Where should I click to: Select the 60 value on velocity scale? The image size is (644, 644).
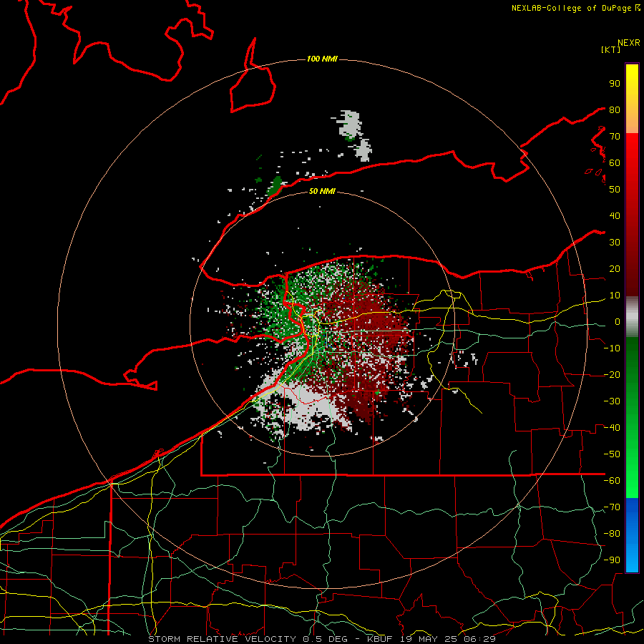click(x=615, y=162)
